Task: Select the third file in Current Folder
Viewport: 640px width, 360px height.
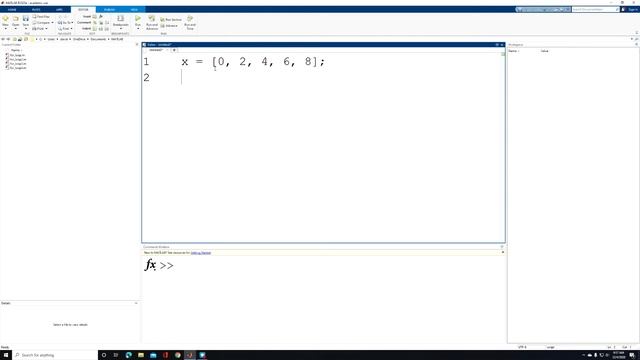Action: click(x=16, y=64)
